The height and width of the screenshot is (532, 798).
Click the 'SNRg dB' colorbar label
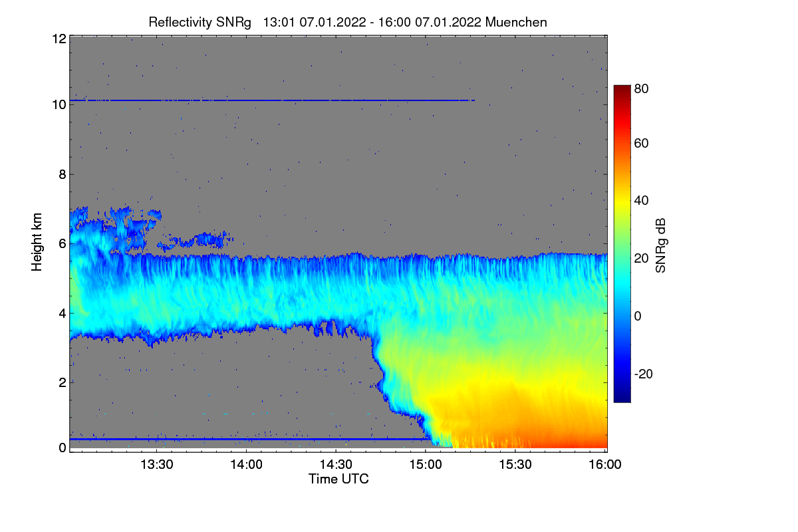(x=660, y=244)
